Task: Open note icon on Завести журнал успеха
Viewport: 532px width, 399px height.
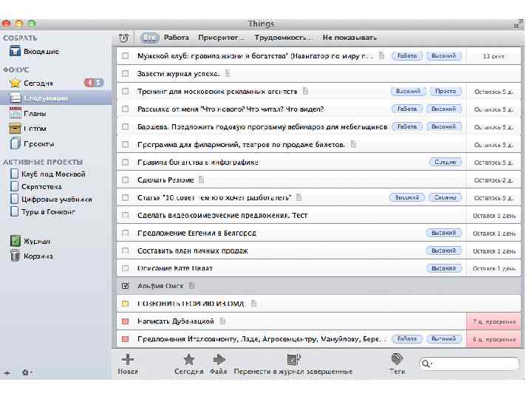Action: [x=228, y=73]
